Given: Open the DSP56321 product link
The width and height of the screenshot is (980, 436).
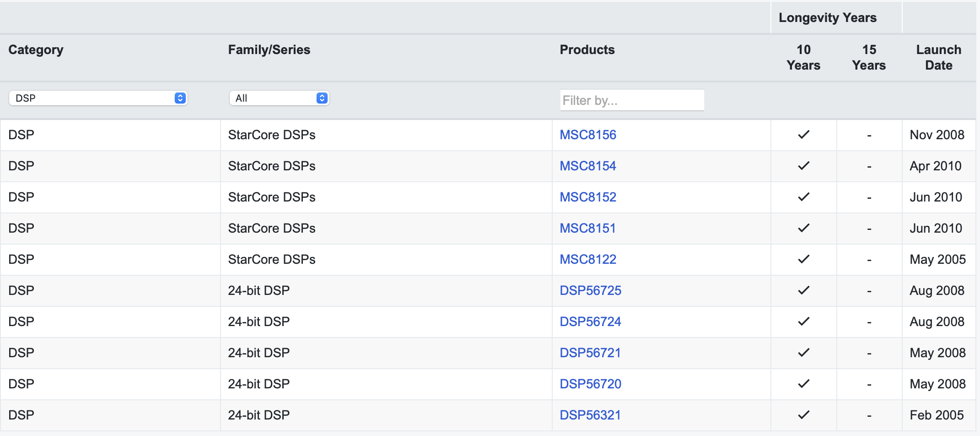Looking at the screenshot, I should point(590,415).
